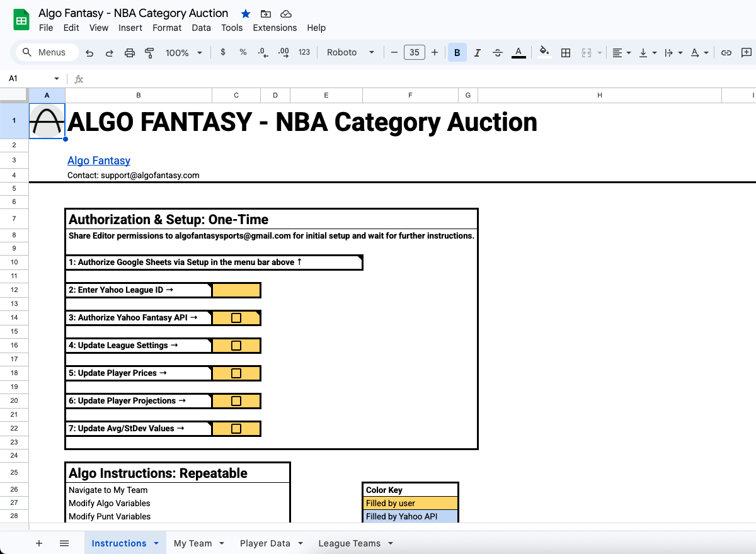Toggle Update Avg/StDev Values checkbox
756x554 pixels.
pos(236,429)
